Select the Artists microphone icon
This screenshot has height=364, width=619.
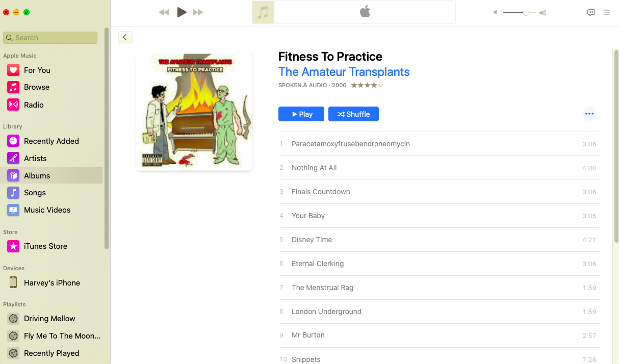[x=13, y=159]
